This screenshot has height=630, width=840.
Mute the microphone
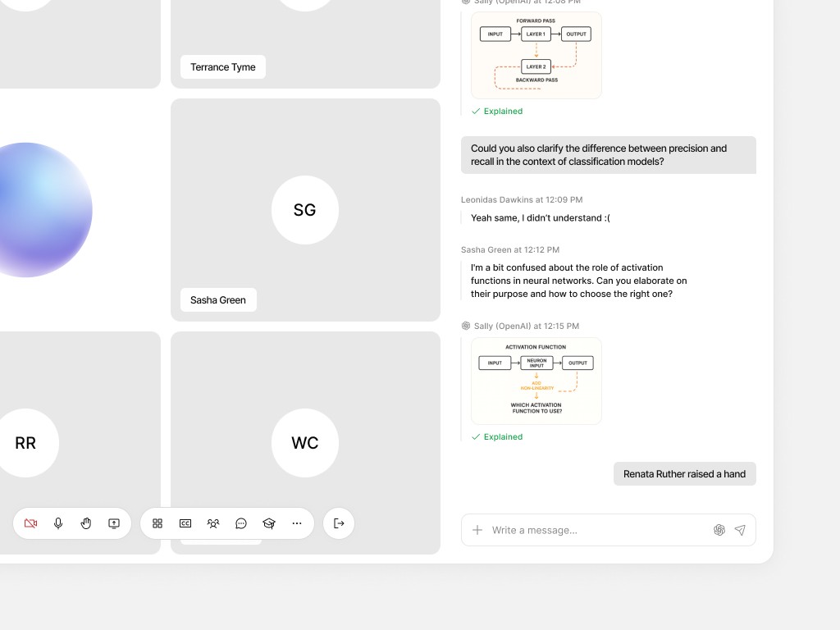click(x=58, y=523)
